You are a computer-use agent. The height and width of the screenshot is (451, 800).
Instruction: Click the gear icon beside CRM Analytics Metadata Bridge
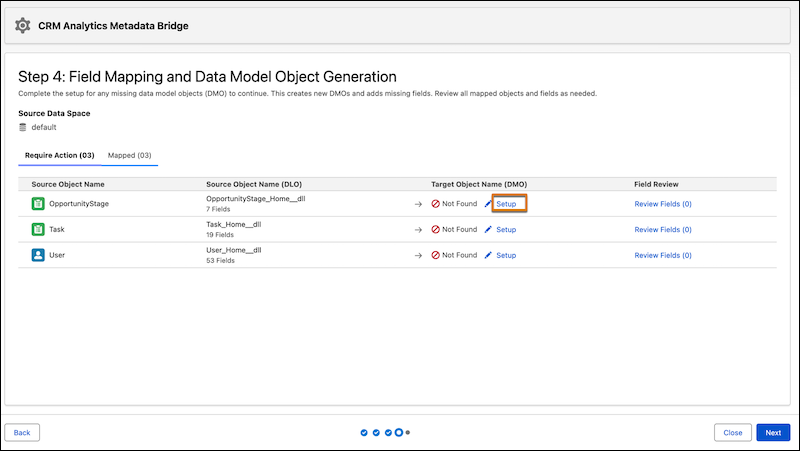point(22,26)
